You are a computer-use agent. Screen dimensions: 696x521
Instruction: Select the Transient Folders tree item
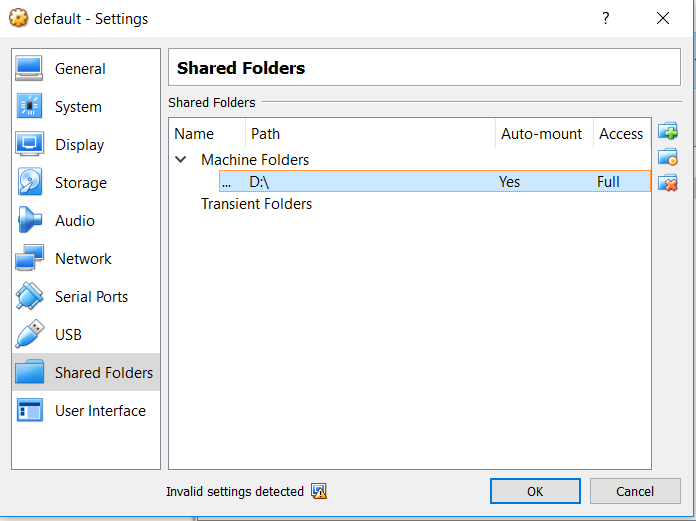point(256,204)
